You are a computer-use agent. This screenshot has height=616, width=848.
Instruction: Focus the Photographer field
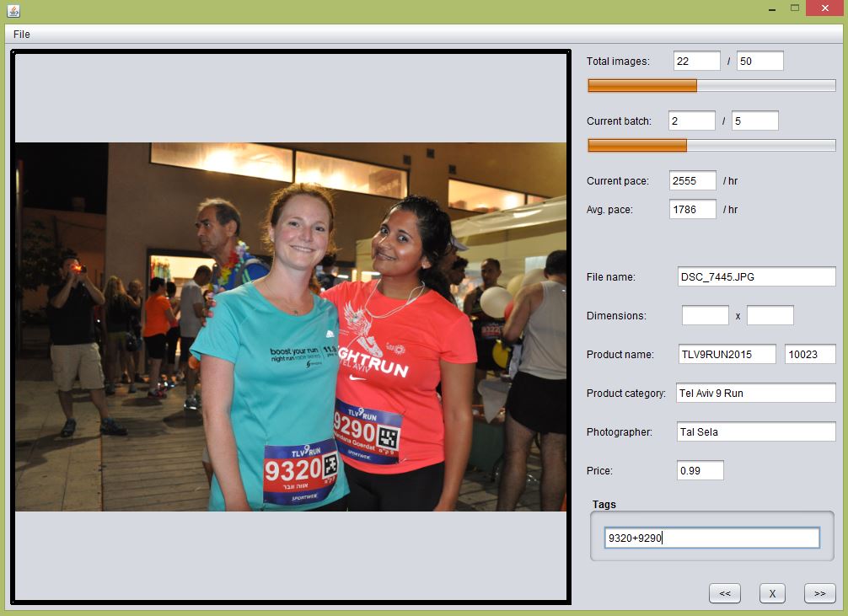(756, 431)
